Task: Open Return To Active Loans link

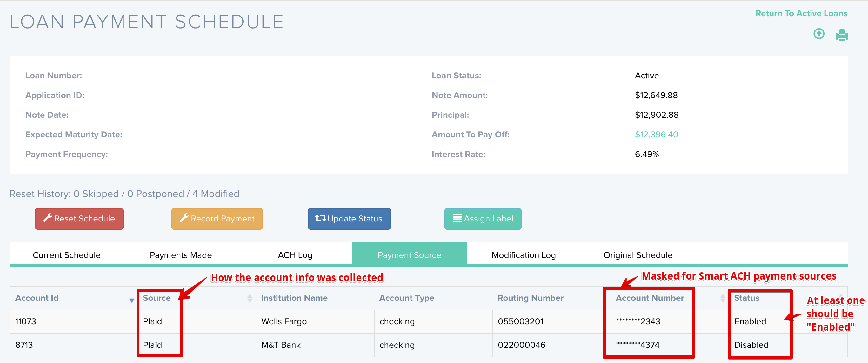Action: (801, 13)
